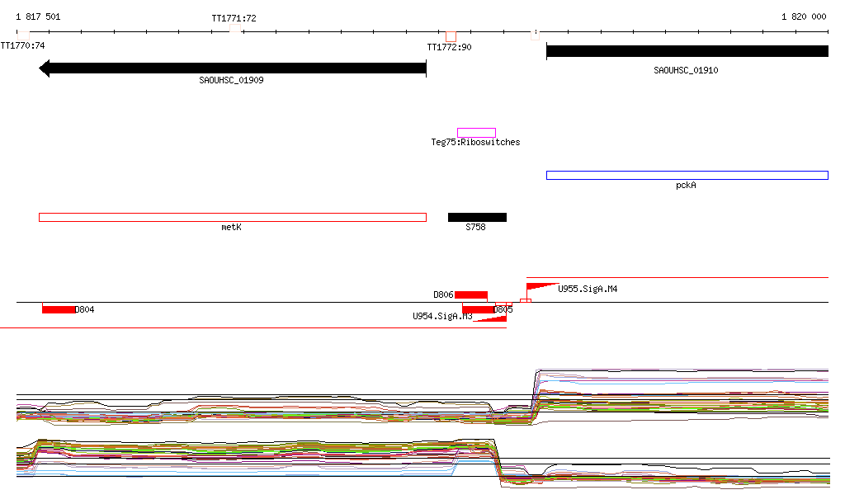This screenshot has width=845, height=504.
Task: Click the D804 red block
Action: click(59, 309)
